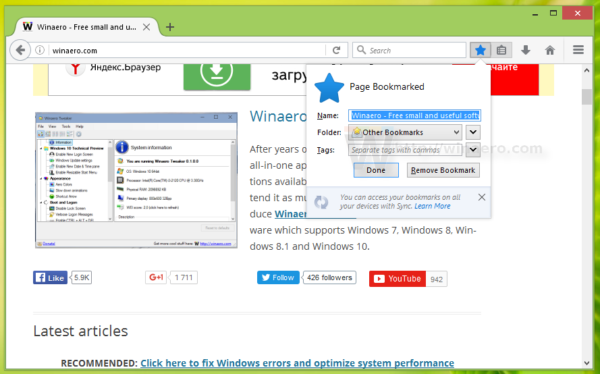Image resolution: width=600 pixels, height=374 pixels.
Task: Minimize the Firefox window
Action: pyautogui.click(x=535, y=14)
